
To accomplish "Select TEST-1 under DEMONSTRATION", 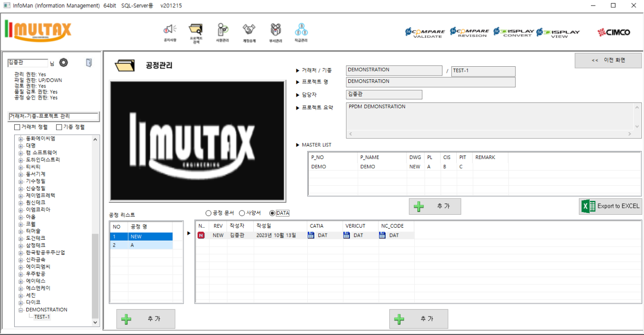I will click(x=42, y=317).
